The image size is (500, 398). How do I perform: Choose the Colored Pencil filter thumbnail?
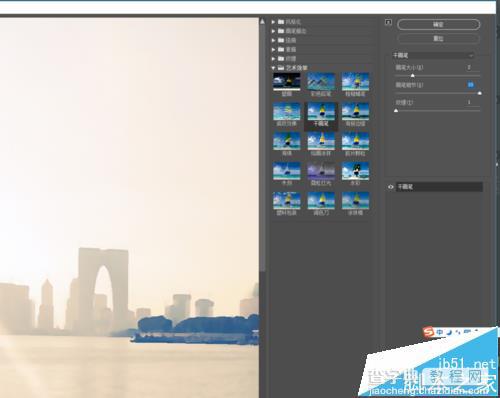pos(321,82)
